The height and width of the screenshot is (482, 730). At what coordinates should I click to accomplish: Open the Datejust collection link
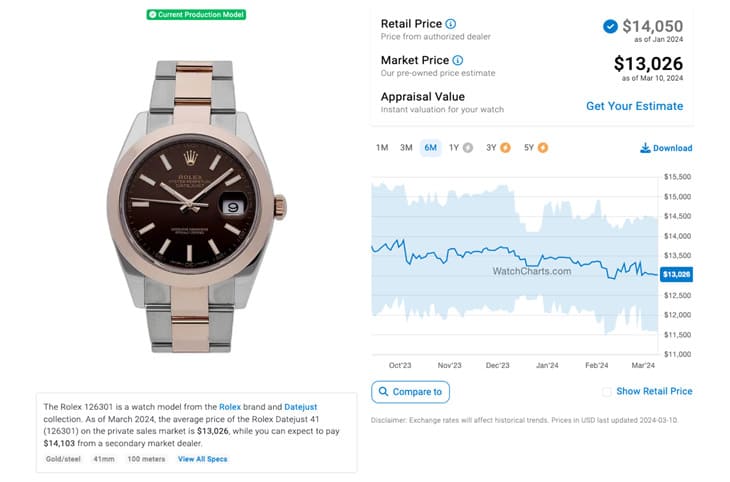click(x=301, y=407)
